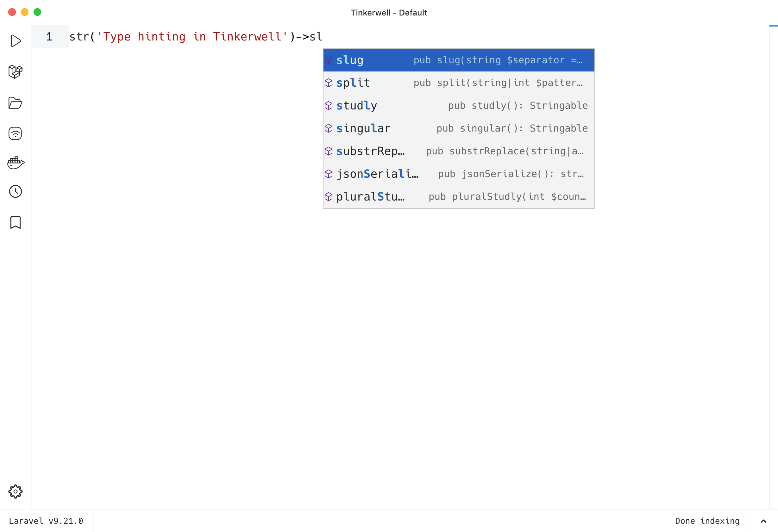Click the 'pub studly(): Stringable' signature text
Screen dimensions: 778x532
click(x=518, y=105)
